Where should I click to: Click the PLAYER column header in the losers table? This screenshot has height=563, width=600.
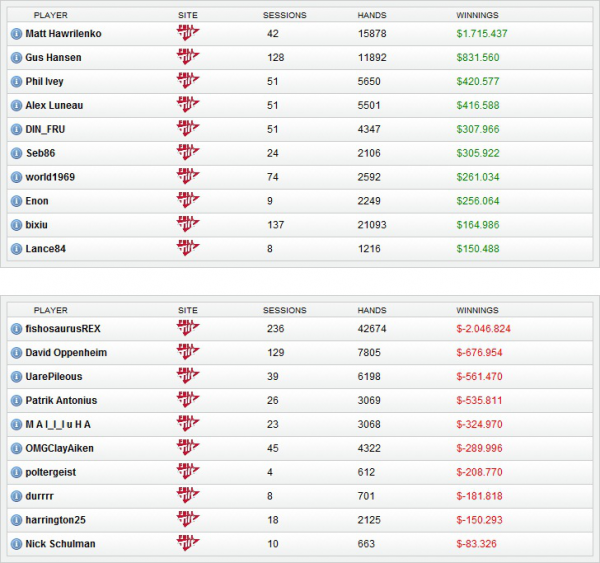pyautogui.click(x=50, y=310)
